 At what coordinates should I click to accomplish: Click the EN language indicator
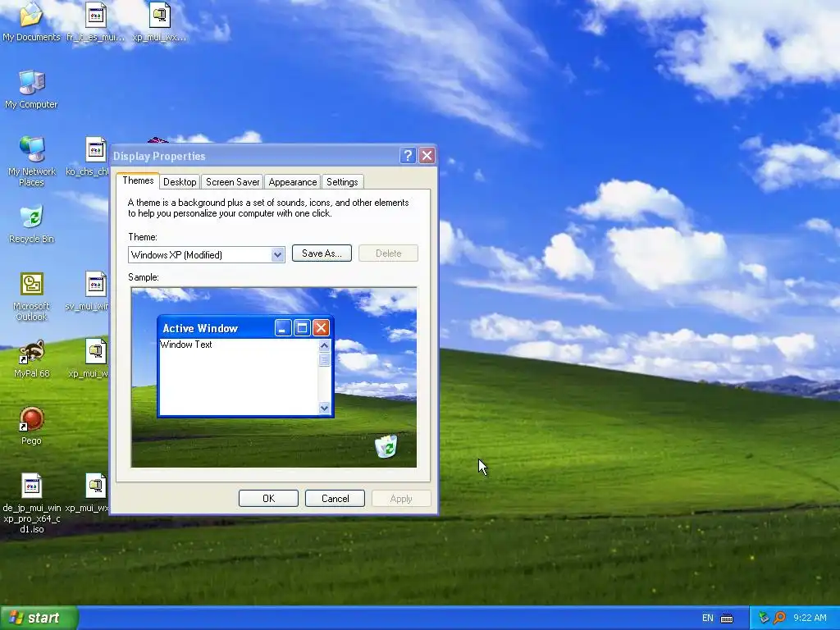708,619
